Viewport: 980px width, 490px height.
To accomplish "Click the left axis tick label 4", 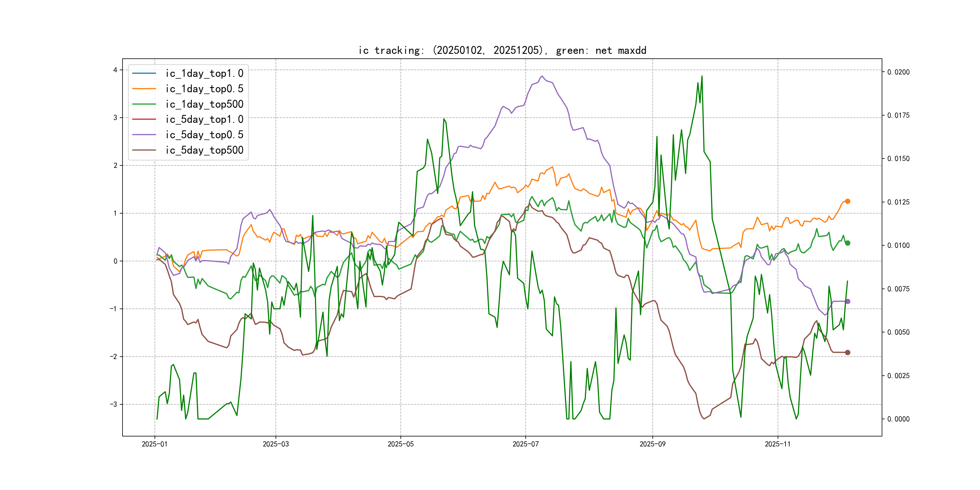I will [x=115, y=70].
